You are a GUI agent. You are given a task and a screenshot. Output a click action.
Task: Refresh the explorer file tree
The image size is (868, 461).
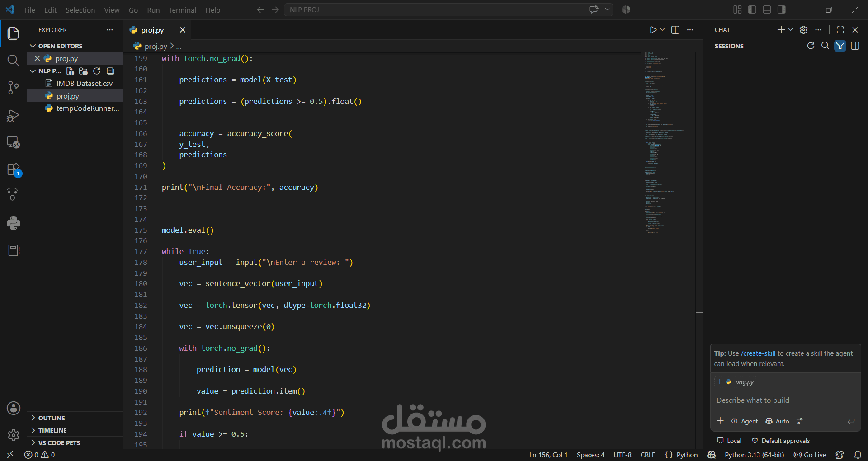97,71
